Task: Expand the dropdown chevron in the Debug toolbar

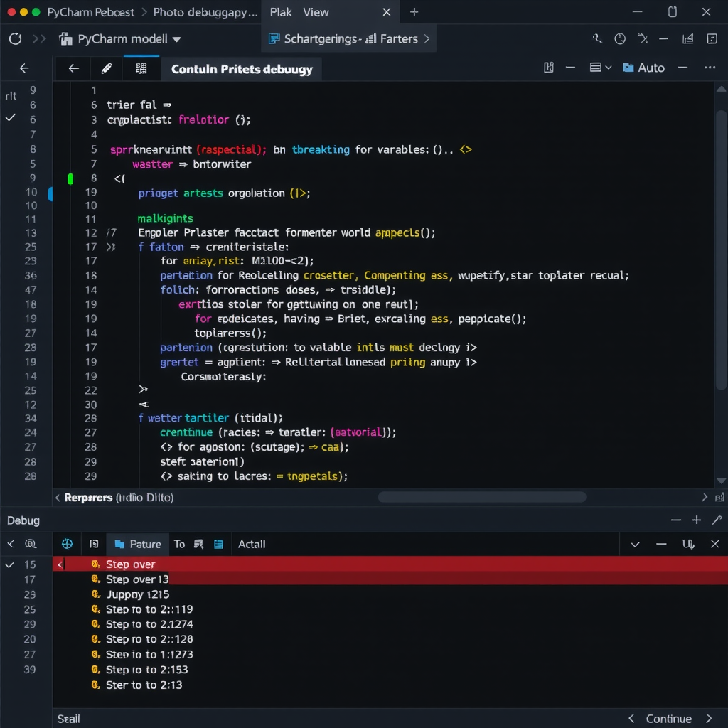Action: (634, 543)
